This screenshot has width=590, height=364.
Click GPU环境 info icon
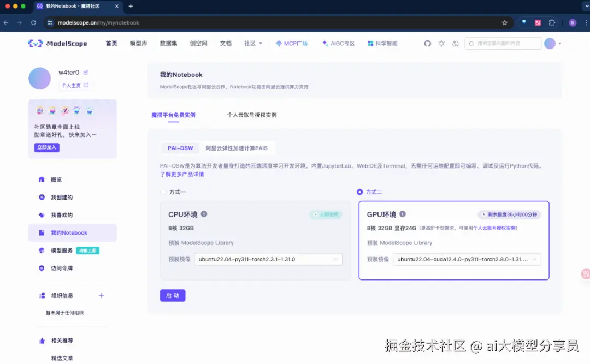(x=403, y=214)
